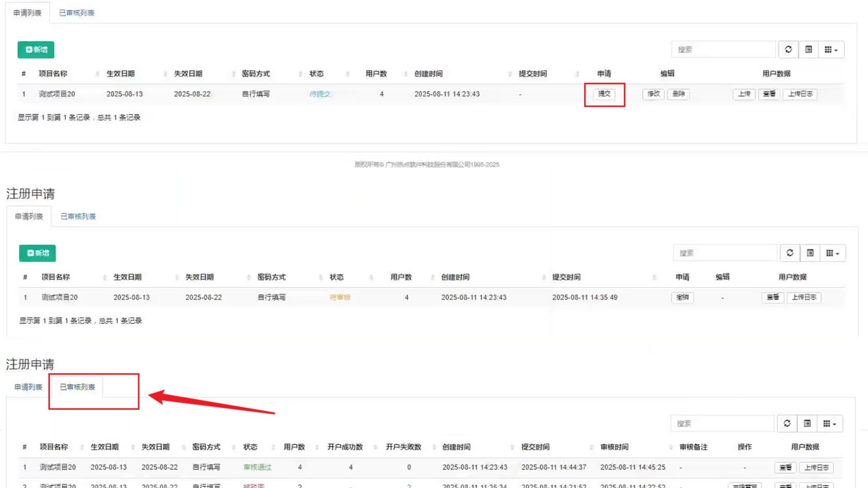Viewport: 868px width, 488px height.
Task: Open columns dropdown above the 待提交 table
Action: pos(831,50)
